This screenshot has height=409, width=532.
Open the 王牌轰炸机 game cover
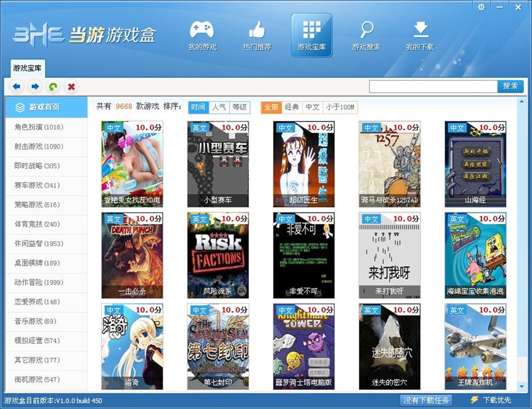(475, 347)
